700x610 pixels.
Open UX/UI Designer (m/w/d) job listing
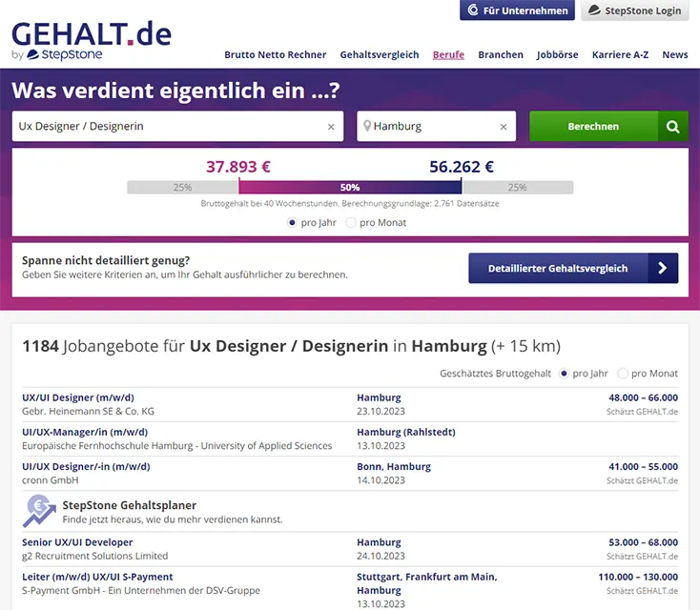(x=78, y=397)
